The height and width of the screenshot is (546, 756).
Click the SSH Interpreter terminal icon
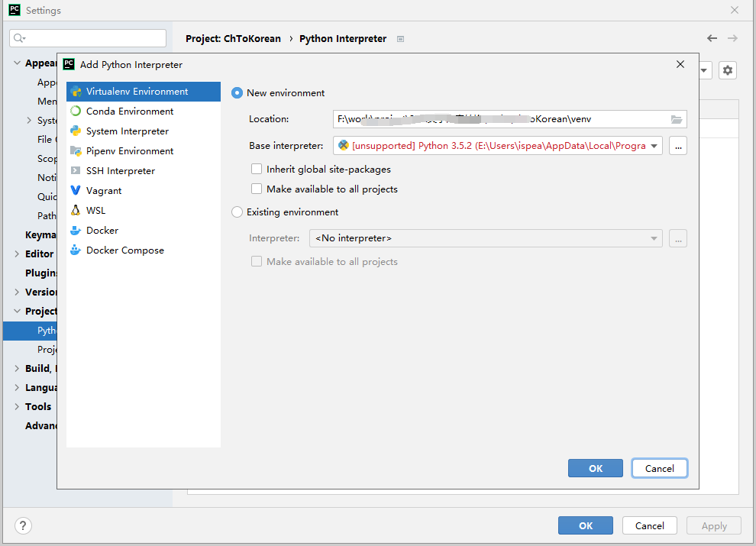(76, 171)
